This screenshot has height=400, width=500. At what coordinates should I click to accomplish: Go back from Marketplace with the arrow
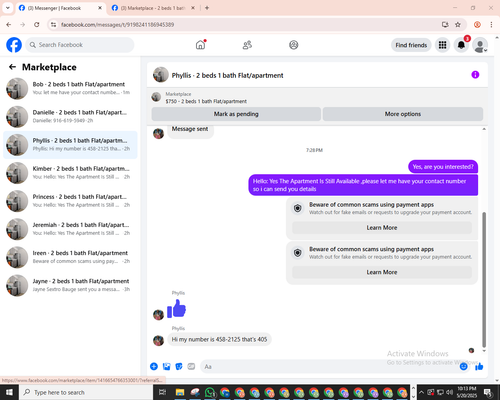point(12,67)
